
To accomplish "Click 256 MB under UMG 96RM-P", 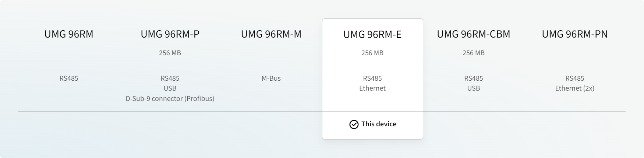I will (x=170, y=53).
